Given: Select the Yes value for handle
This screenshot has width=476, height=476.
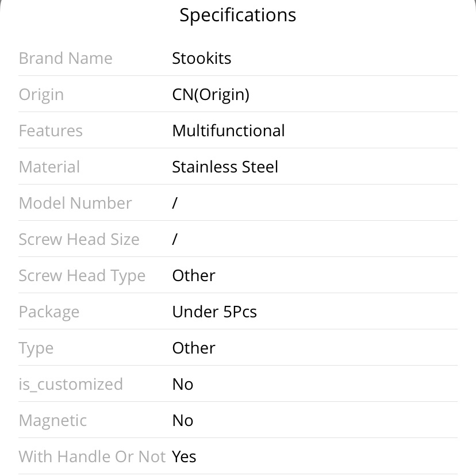Looking at the screenshot, I should pyautogui.click(x=184, y=456).
